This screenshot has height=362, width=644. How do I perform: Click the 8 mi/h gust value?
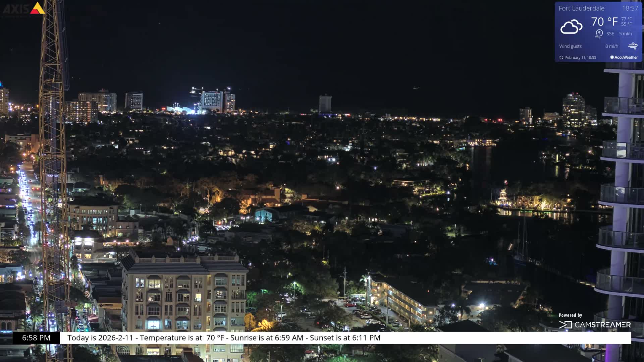coord(611,46)
